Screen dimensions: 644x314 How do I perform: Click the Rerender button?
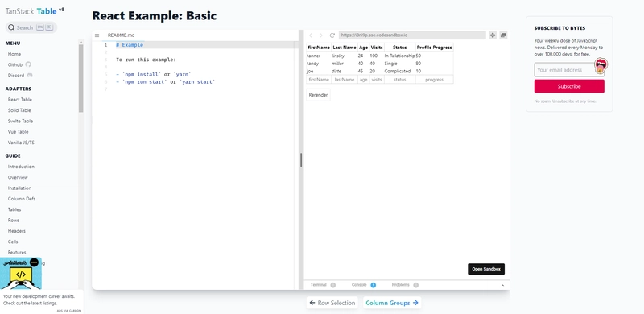pyautogui.click(x=318, y=95)
